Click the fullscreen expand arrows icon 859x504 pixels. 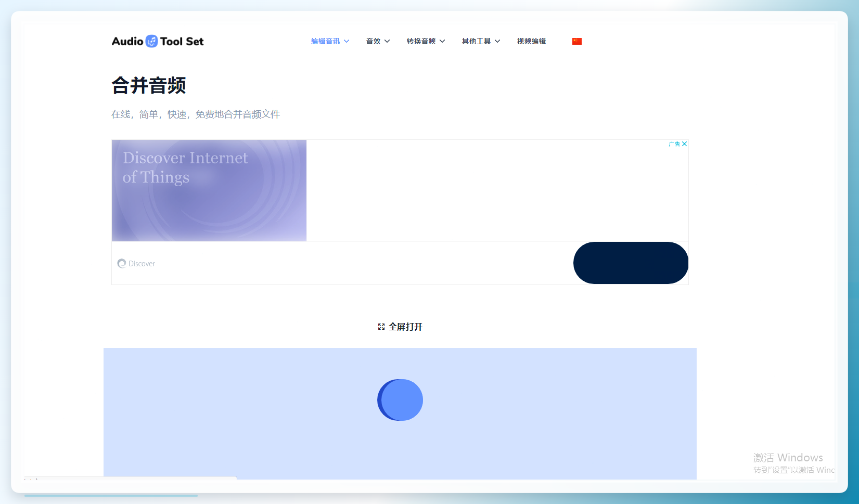coord(381,327)
